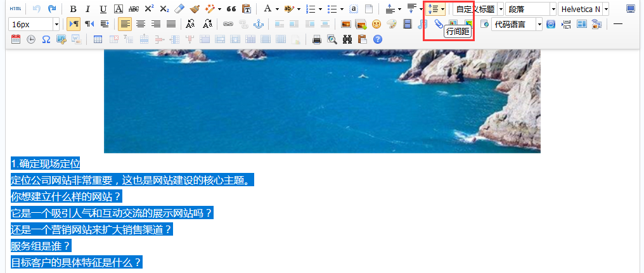Click the line 你想建立什么样的网站？
This screenshot has height=273, width=644.
67,196
